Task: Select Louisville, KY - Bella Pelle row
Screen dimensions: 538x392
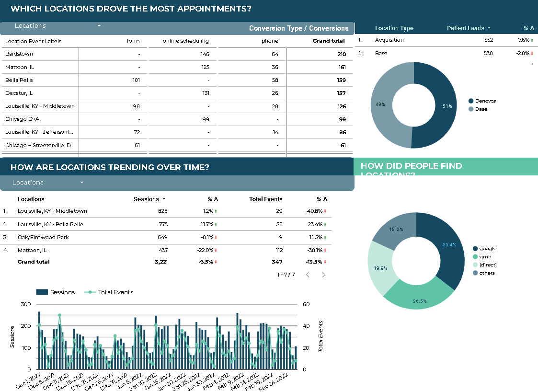Action: tap(167, 224)
